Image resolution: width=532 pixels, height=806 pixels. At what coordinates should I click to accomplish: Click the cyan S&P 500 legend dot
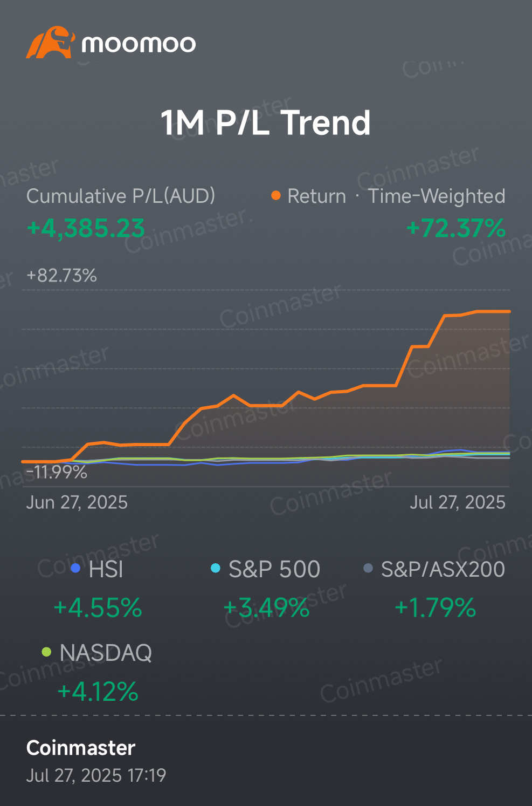click(216, 568)
